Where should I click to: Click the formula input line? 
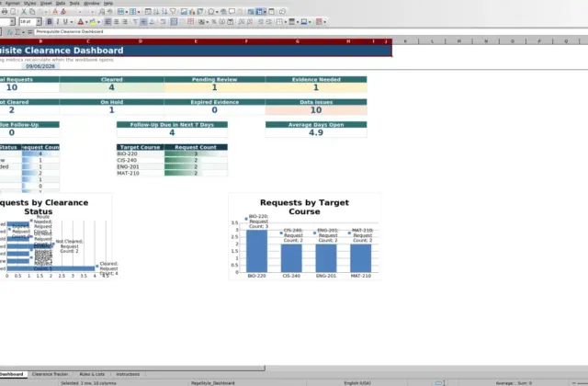[311, 32]
